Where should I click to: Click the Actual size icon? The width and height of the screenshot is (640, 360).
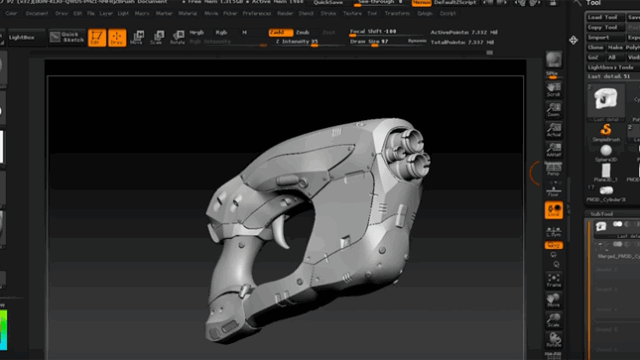[553, 130]
